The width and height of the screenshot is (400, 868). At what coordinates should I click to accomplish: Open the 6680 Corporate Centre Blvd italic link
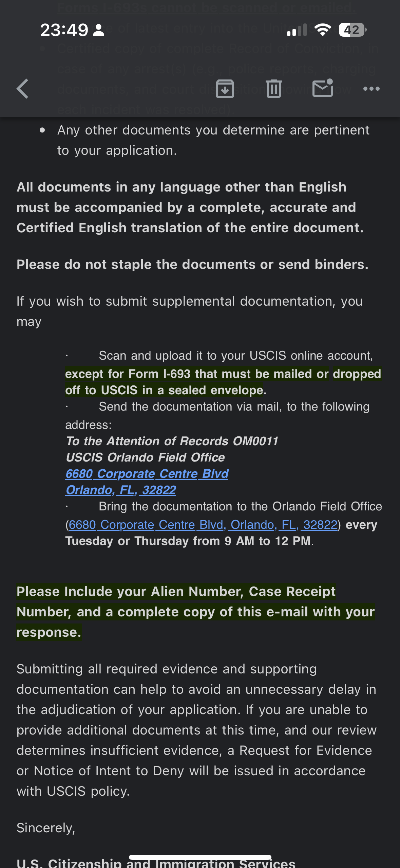(x=147, y=473)
